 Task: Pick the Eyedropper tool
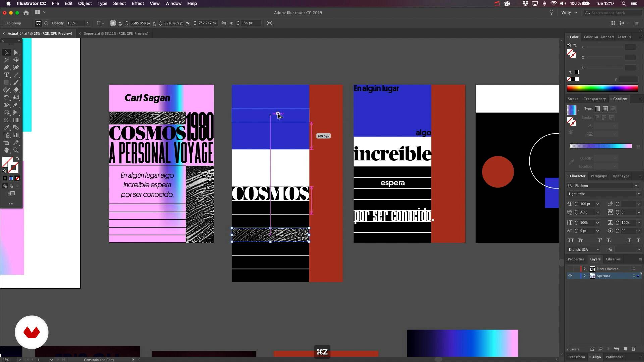(6, 128)
